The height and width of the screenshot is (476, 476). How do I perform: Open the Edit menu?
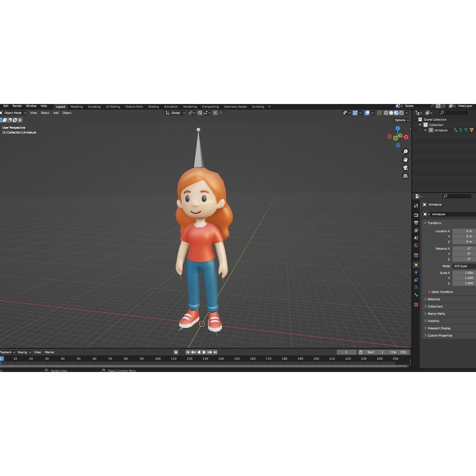tap(5, 106)
